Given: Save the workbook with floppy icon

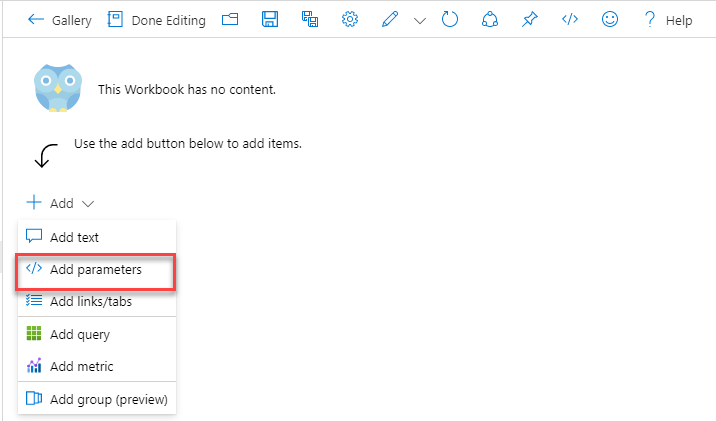Looking at the screenshot, I should (270, 19).
